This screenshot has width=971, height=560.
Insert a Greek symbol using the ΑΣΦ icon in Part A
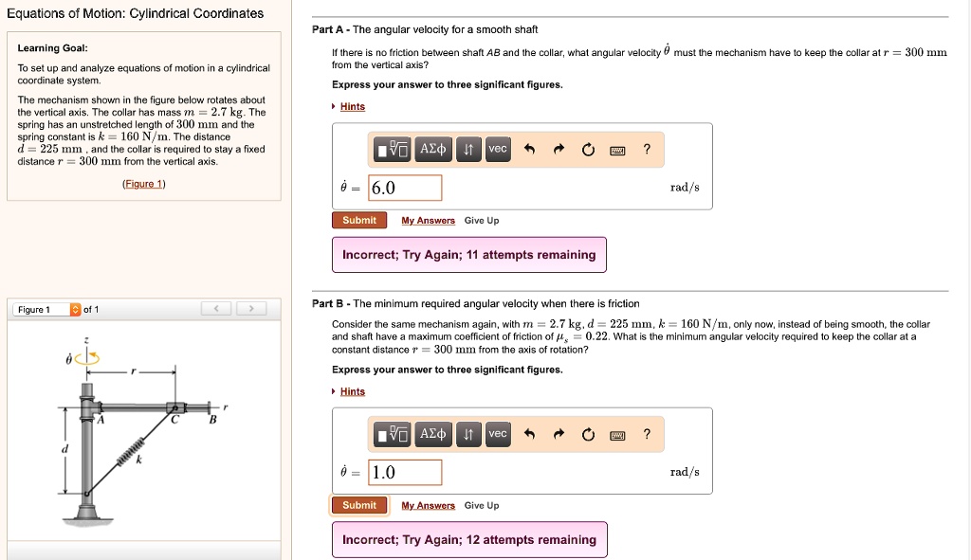click(433, 149)
